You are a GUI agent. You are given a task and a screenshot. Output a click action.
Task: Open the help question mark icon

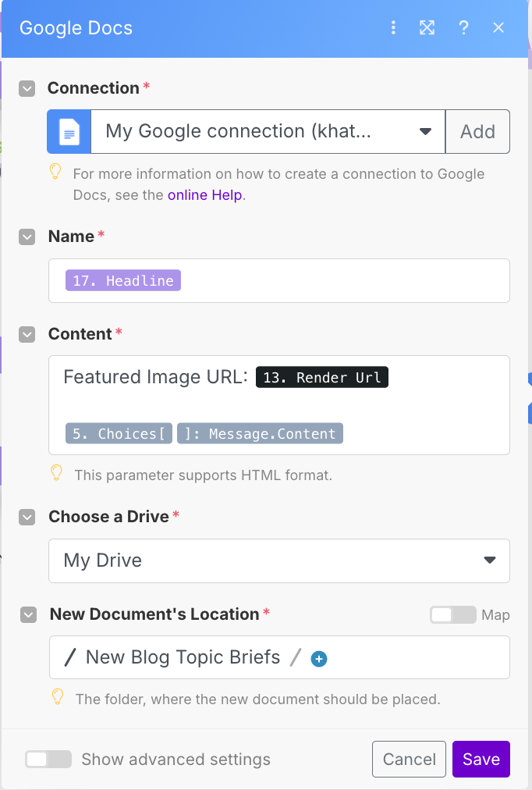coord(463,28)
